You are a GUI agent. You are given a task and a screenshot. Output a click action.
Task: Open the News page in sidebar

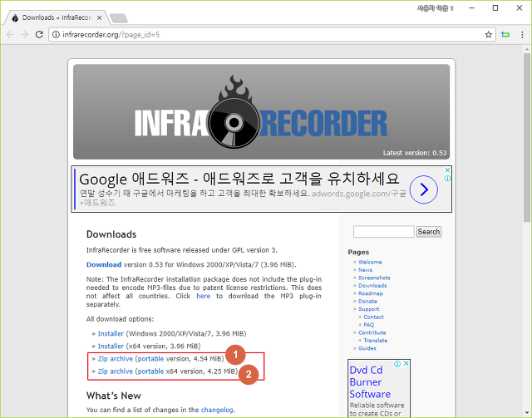[365, 270]
